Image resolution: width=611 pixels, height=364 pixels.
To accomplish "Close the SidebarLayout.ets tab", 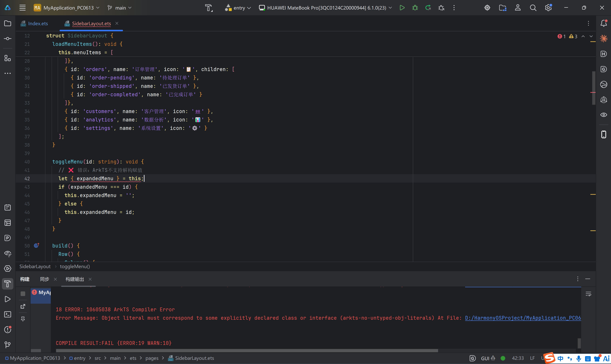I will click(117, 23).
